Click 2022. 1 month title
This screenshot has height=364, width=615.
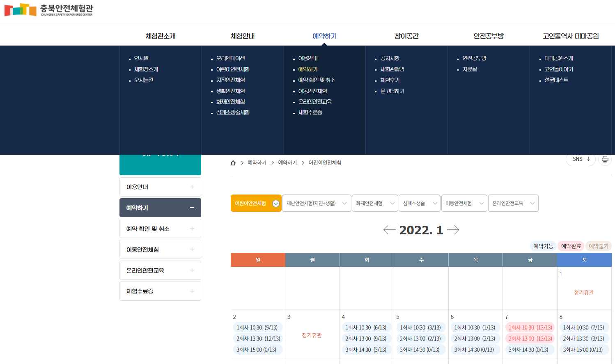(x=421, y=230)
